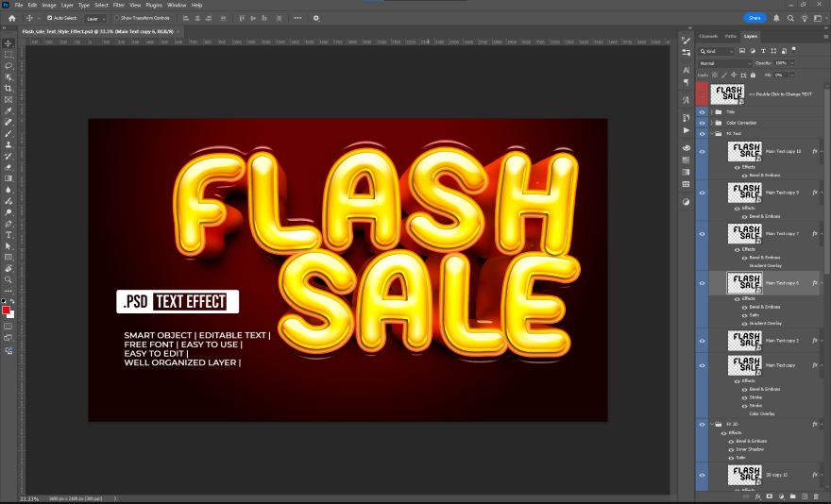Select the Clone Stamp tool

[x=8, y=144]
